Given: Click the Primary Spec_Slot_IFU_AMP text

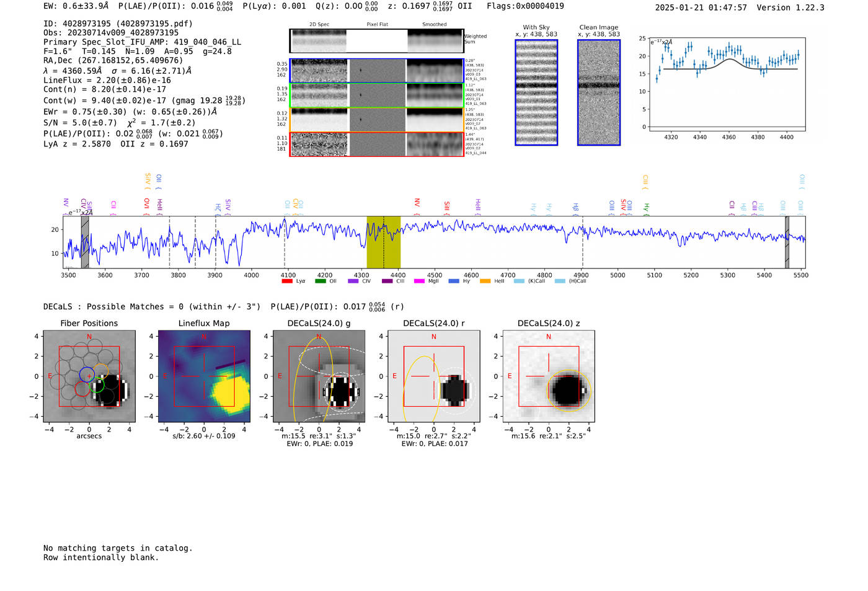Looking at the screenshot, I should [x=142, y=42].
